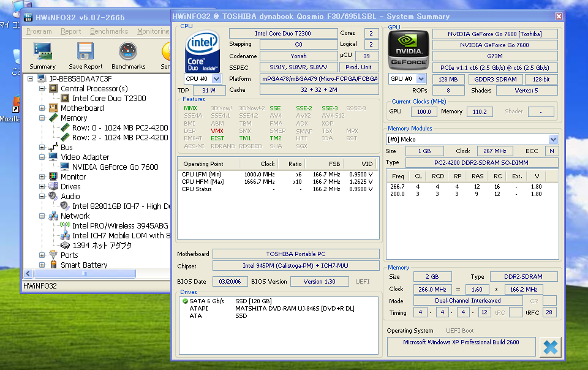This screenshot has width=588, height=370.
Task: Expand the Motherboard node
Action: [42, 108]
